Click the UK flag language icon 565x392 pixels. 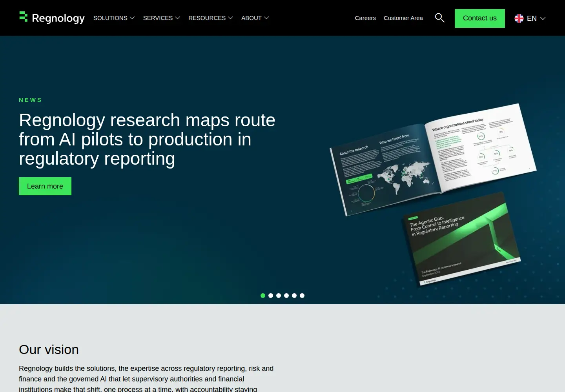519,18
